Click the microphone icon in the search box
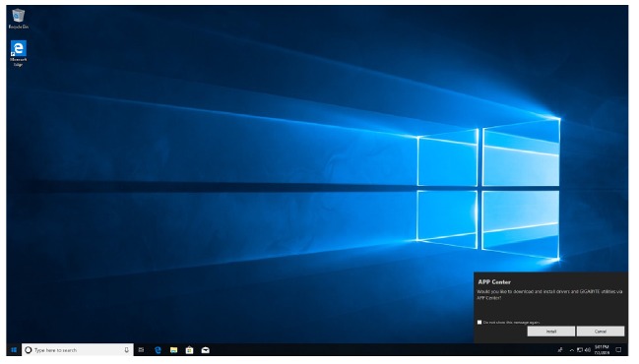This screenshot has height=364, width=639. [126, 350]
